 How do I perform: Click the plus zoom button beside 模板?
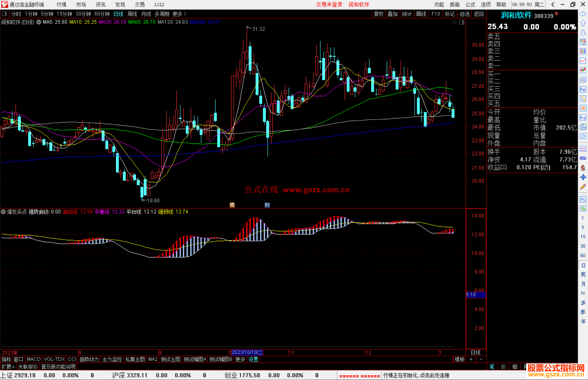pyautogui.click(x=471, y=359)
